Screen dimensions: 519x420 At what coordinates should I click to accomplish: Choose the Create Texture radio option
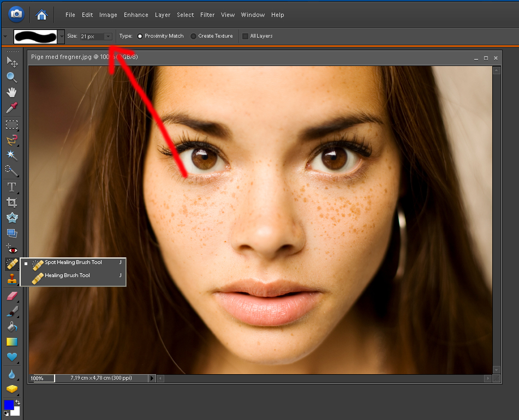click(x=193, y=36)
